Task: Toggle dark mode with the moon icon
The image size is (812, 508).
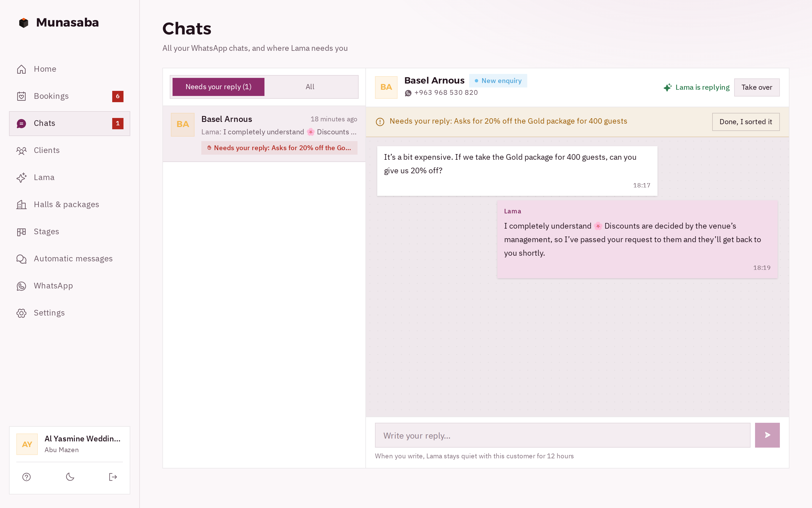Action: coord(70,477)
